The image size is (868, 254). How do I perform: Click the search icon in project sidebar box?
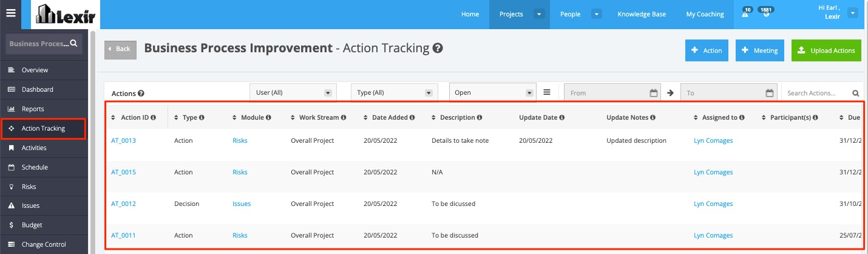pyautogui.click(x=73, y=43)
